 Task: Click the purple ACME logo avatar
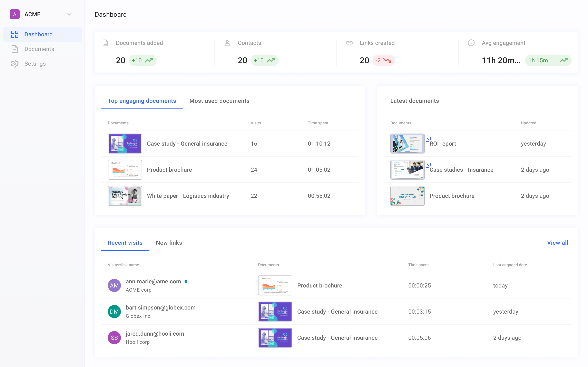pos(14,14)
